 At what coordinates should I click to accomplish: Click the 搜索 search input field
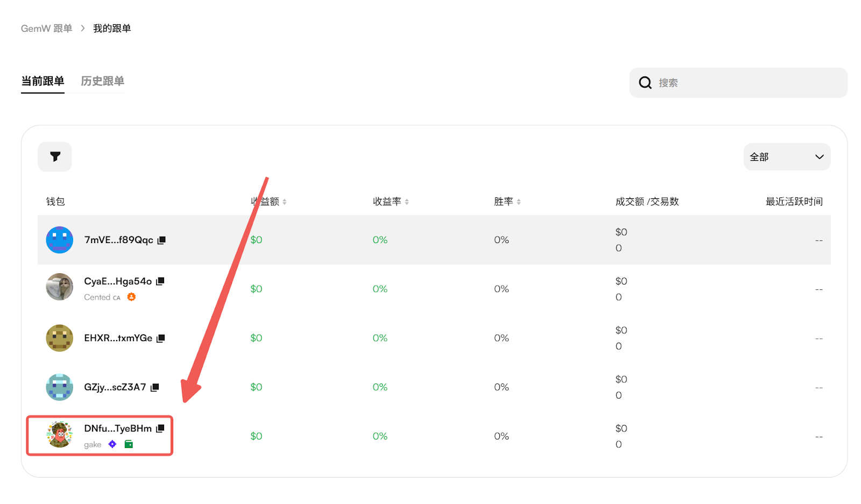click(748, 83)
